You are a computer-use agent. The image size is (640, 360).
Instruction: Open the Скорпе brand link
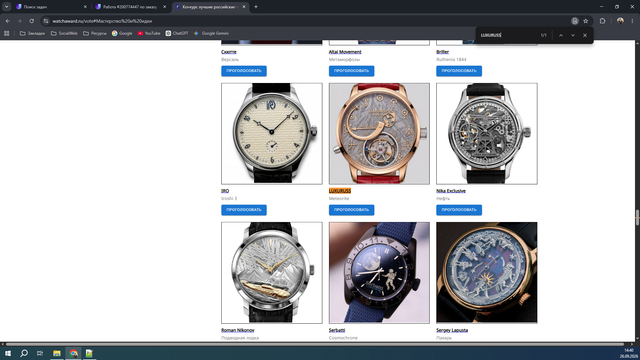(x=229, y=52)
